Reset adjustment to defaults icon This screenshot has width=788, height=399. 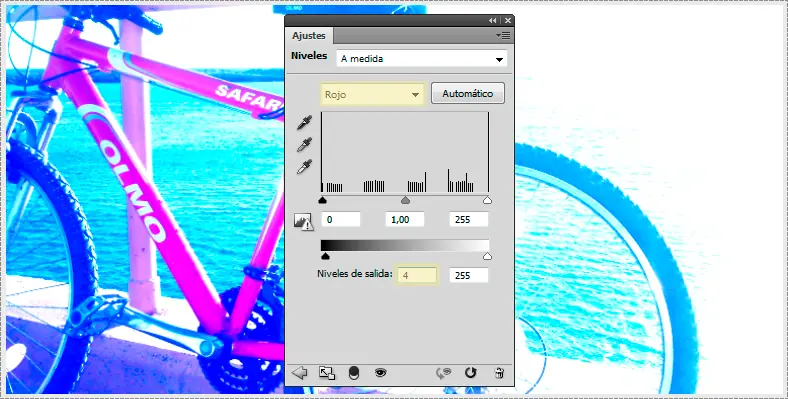pyautogui.click(x=470, y=373)
